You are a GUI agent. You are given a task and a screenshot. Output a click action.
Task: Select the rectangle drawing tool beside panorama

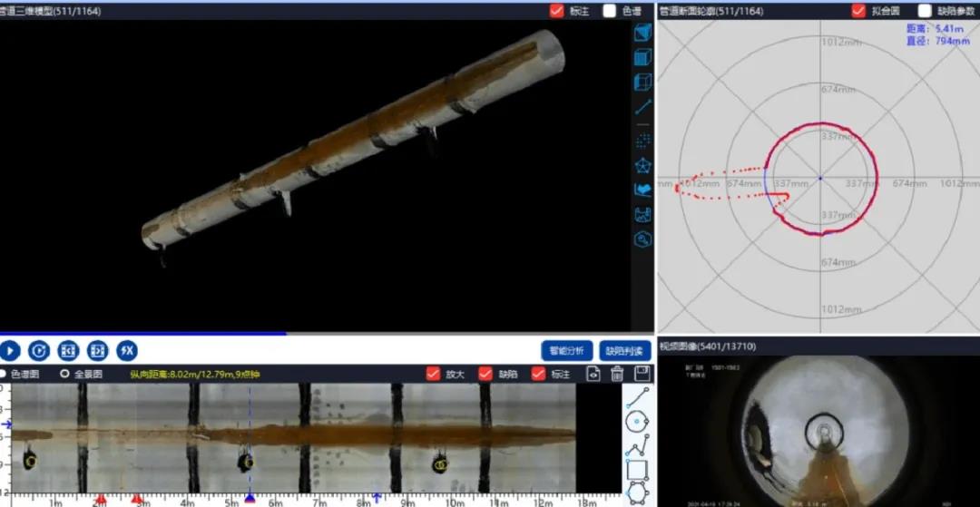(x=638, y=470)
